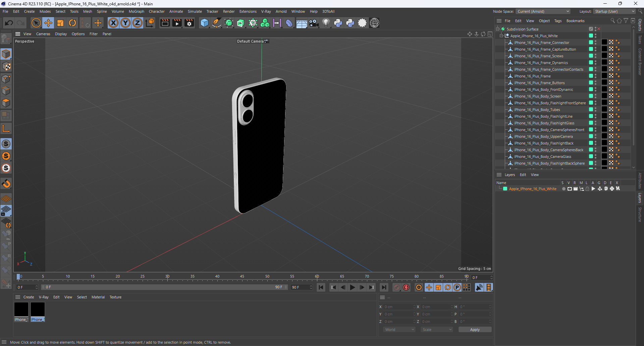Enable Polygons mode in left palette
Screen dimensions: 644x346
(6, 103)
